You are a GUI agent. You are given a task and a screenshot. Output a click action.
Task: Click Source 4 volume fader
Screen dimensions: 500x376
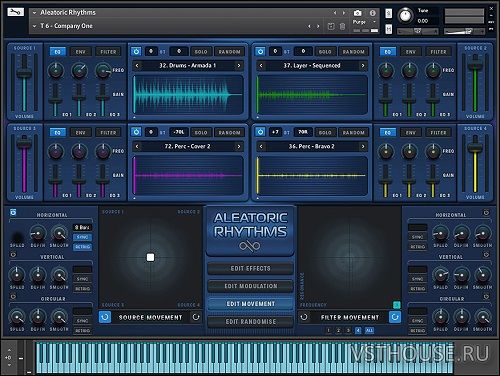475,148
